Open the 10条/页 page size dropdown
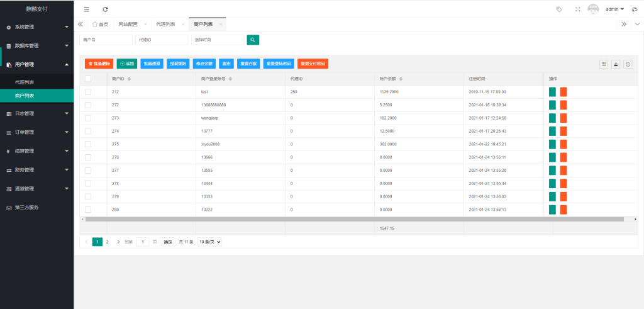 point(210,242)
